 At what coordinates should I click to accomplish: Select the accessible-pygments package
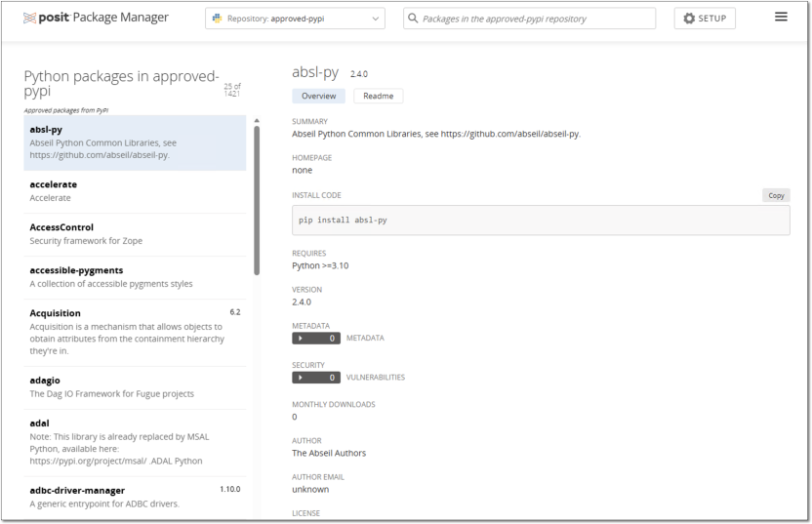tap(135, 277)
